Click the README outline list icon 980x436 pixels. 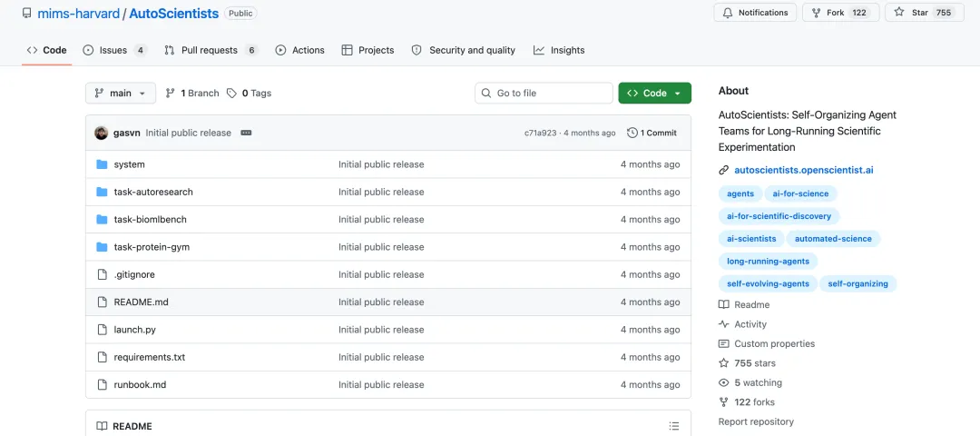click(673, 426)
